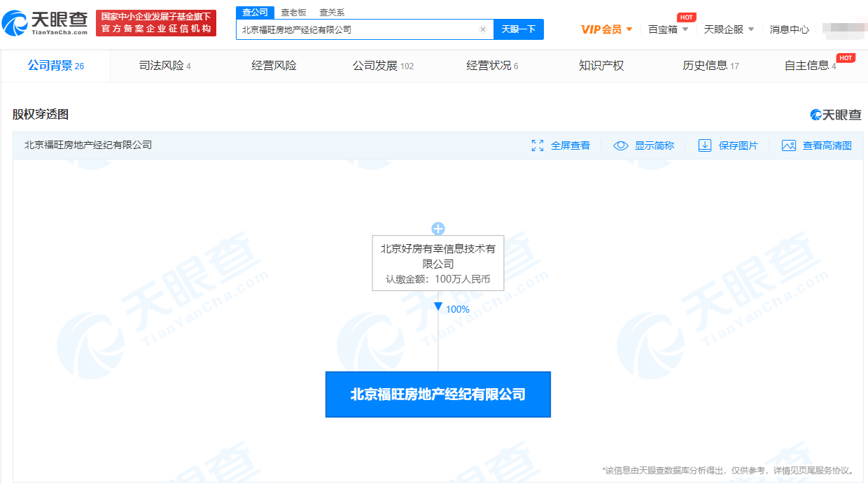Clear the search box text
Screen dimensions: 868x484
click(x=482, y=29)
